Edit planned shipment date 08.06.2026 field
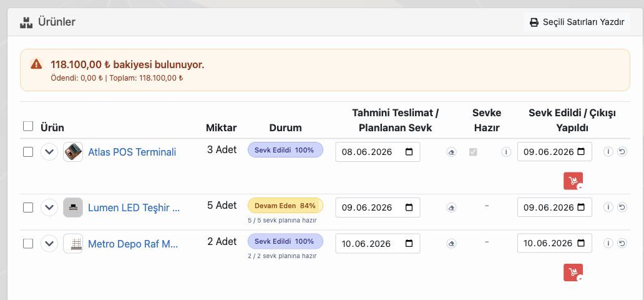The width and height of the screenshot is (644, 300). point(378,152)
